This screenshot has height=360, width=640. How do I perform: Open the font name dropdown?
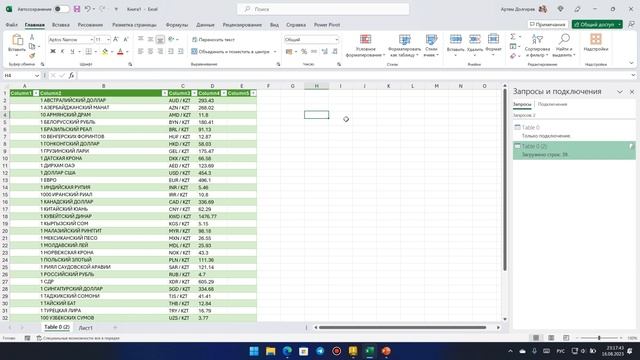[91, 40]
